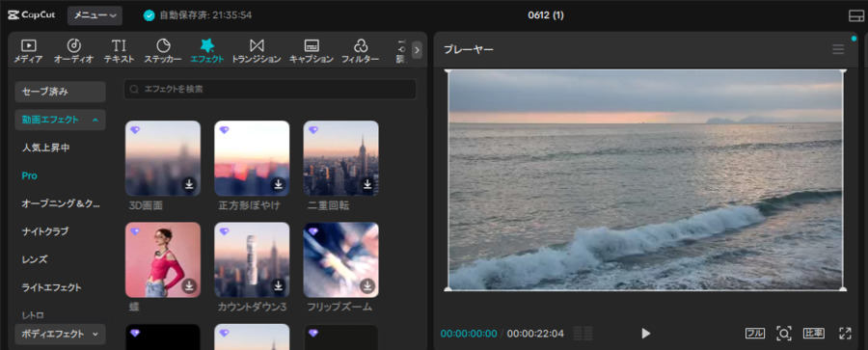Open the キャプション tab
The image size is (868, 350).
pos(312,51)
